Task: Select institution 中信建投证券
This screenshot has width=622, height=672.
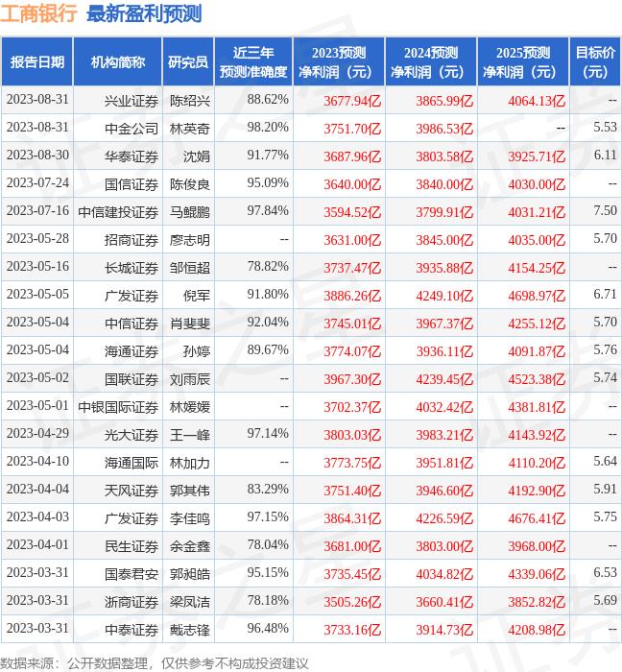Action: click(118, 212)
